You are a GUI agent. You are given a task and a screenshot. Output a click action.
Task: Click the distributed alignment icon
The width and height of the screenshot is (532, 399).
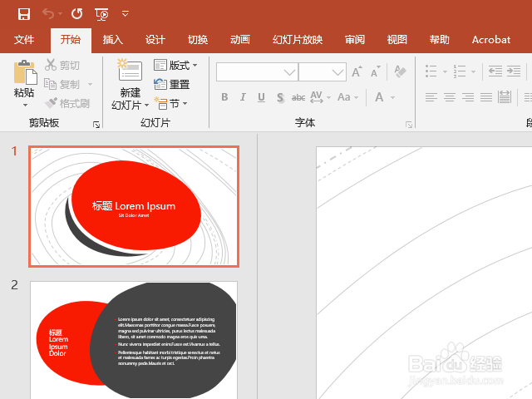tap(505, 97)
